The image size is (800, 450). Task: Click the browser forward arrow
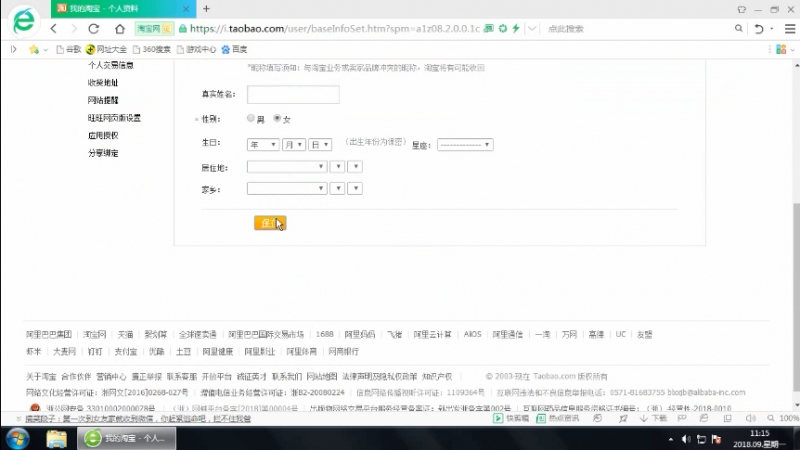point(74,29)
